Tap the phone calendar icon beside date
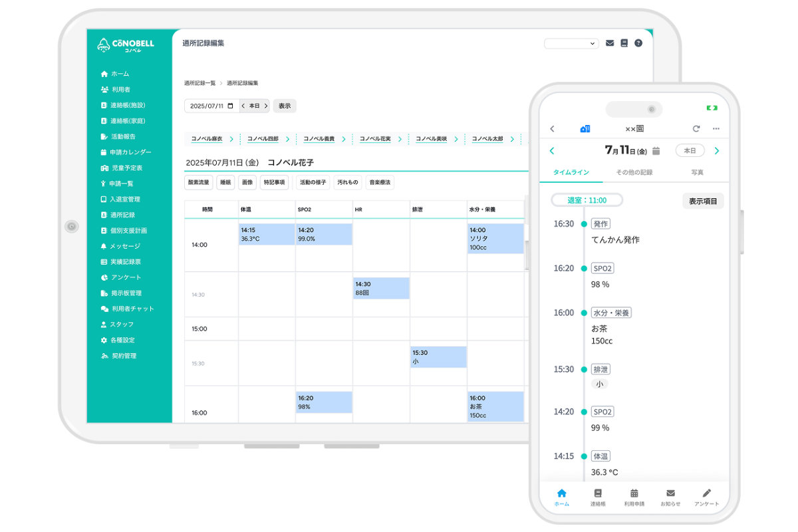The height and width of the screenshot is (532, 798). click(656, 151)
